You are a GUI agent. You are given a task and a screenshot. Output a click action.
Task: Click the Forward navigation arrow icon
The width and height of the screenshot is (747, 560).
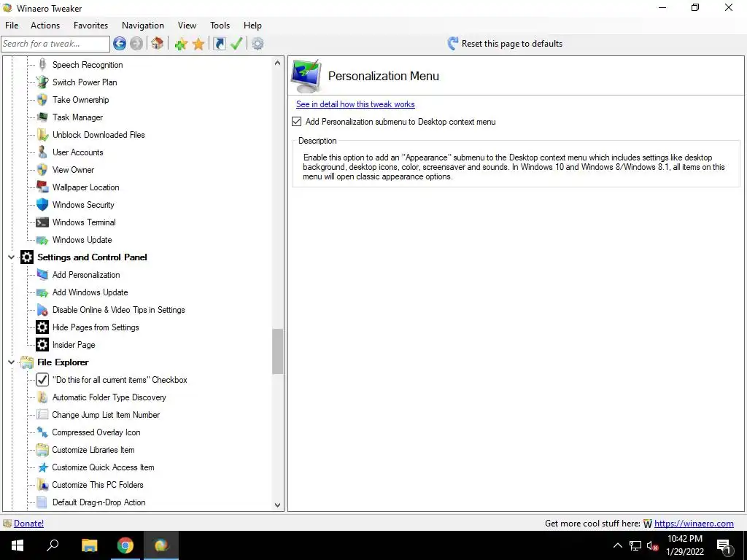[136, 44]
